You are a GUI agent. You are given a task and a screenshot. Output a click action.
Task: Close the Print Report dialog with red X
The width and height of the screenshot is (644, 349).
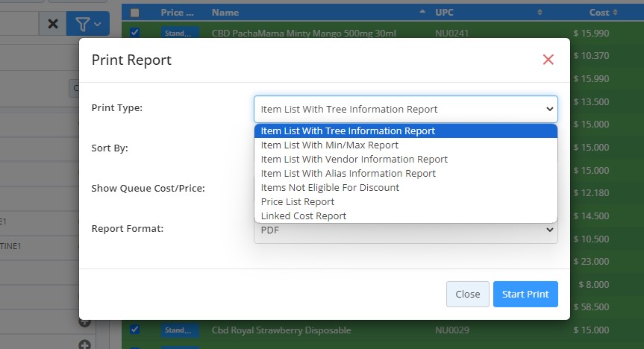click(548, 60)
